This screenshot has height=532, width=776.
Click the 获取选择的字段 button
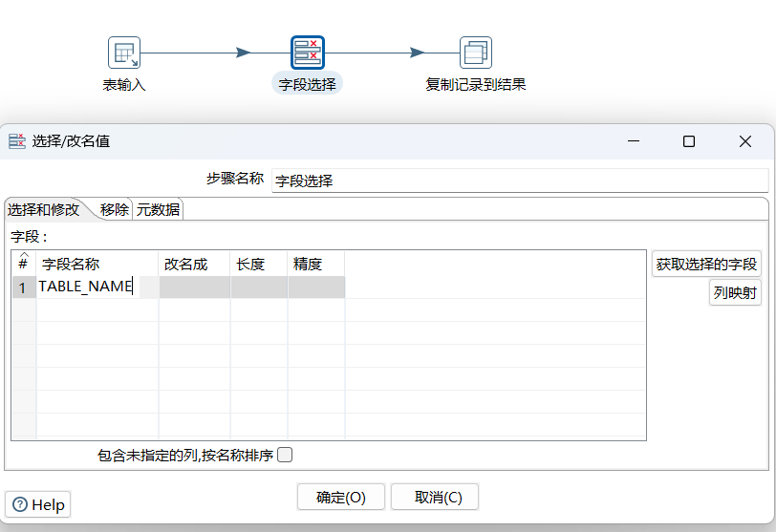pos(706,264)
